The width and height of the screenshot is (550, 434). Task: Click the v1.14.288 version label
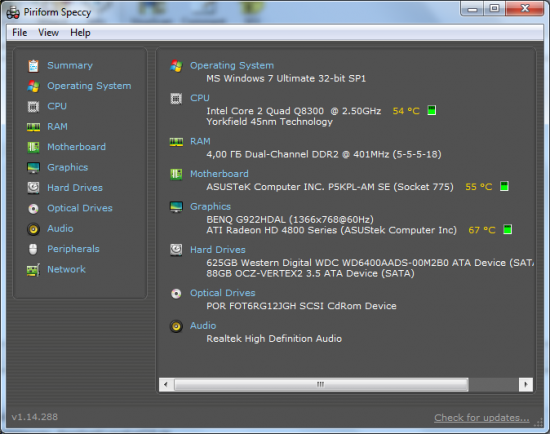35,417
